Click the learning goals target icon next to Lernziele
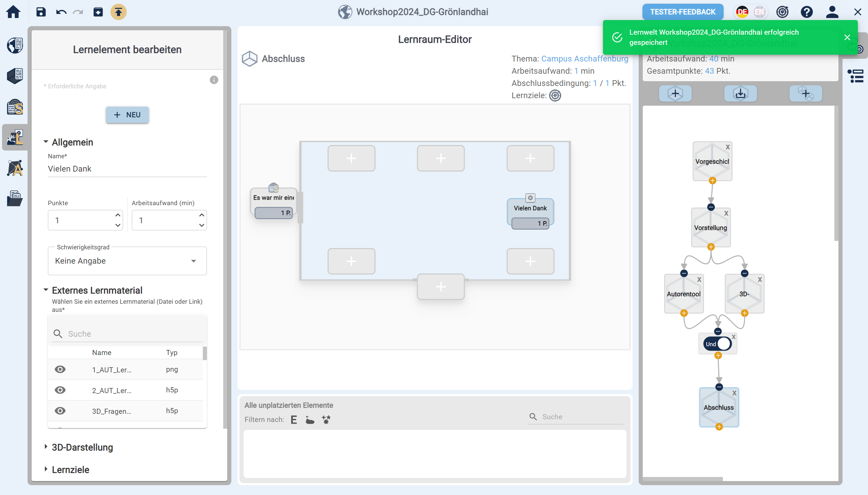This screenshot has height=495, width=868. 555,95
